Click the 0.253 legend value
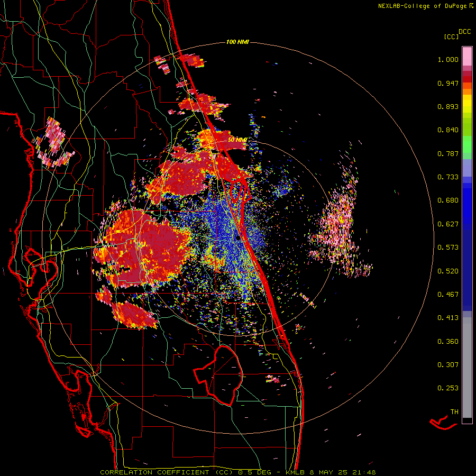 (x=448, y=388)
